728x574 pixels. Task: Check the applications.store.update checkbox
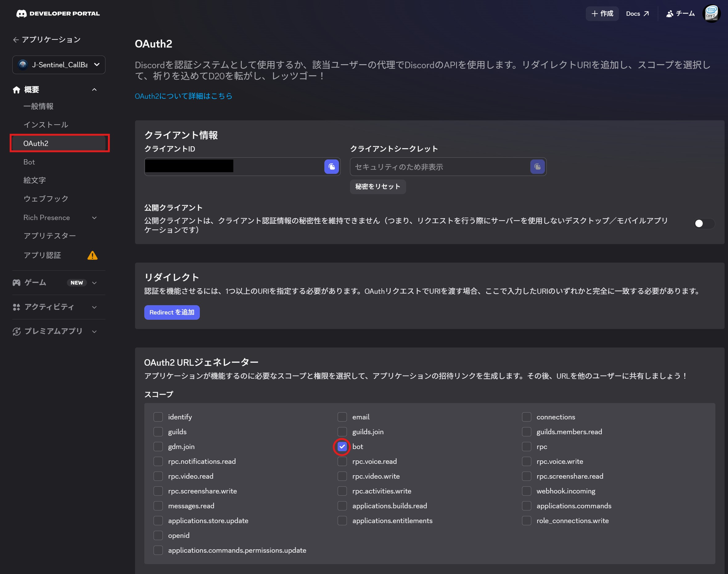coord(158,521)
